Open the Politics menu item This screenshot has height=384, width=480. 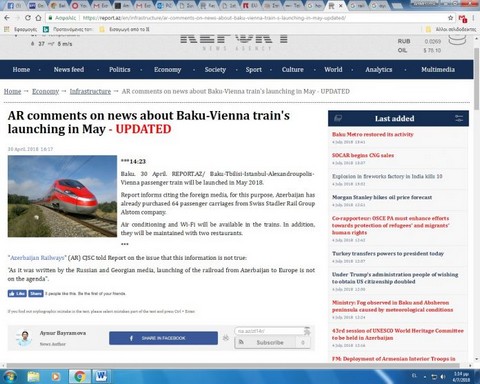point(119,70)
